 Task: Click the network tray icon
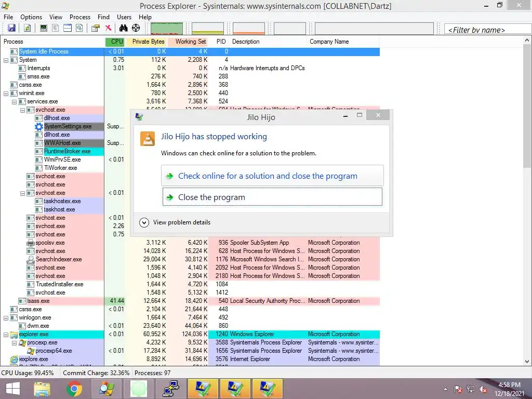471,389
